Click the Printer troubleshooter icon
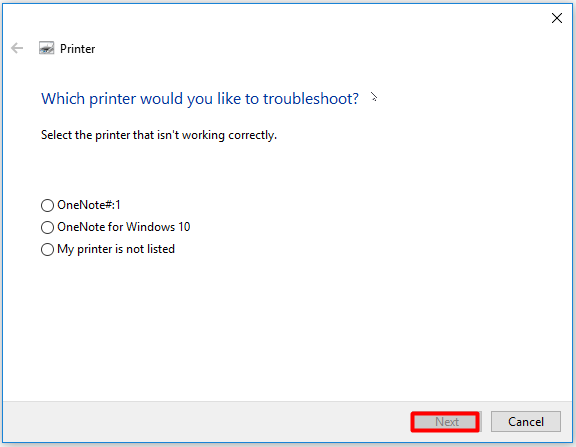This screenshot has width=576, height=447. (x=47, y=48)
